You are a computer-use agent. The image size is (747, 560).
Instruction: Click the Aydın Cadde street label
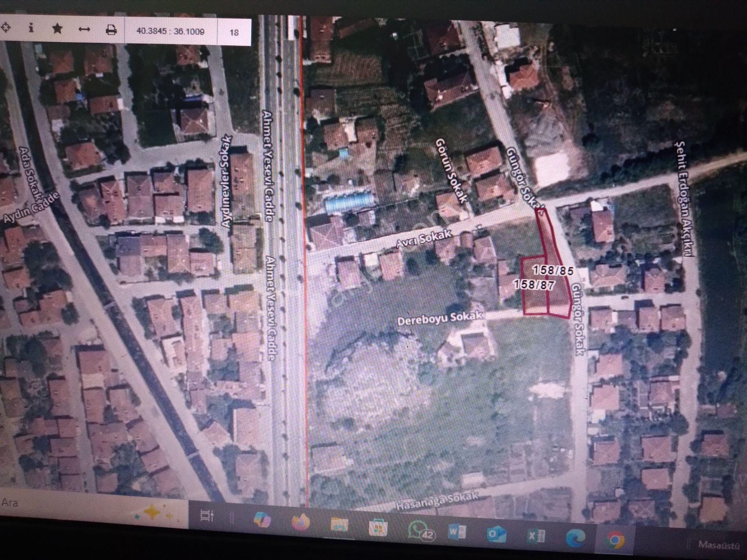(32, 206)
